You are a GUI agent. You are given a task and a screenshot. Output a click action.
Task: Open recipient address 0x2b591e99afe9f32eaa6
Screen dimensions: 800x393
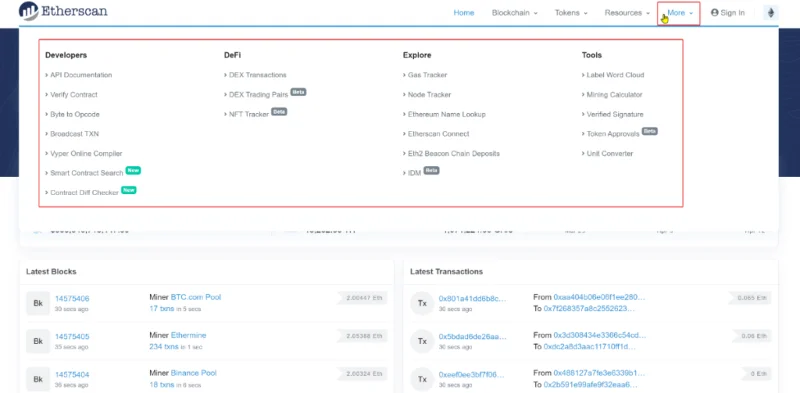tap(591, 385)
